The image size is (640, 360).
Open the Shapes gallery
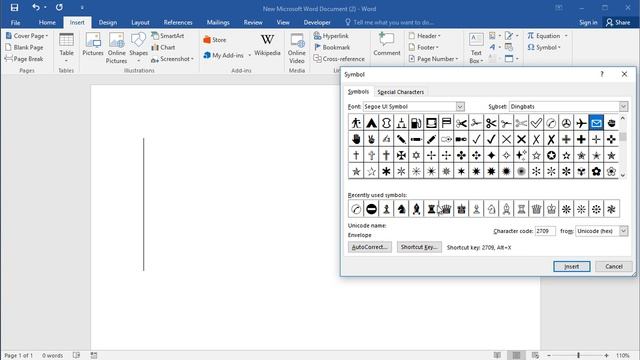pos(138,47)
